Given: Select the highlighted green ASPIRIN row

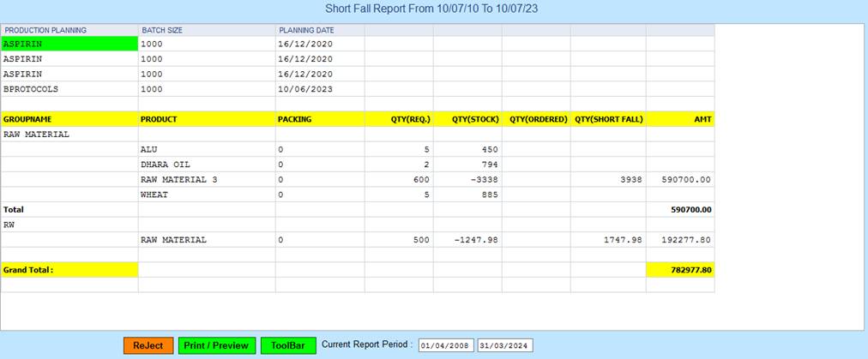Looking at the screenshot, I should 69,44.
